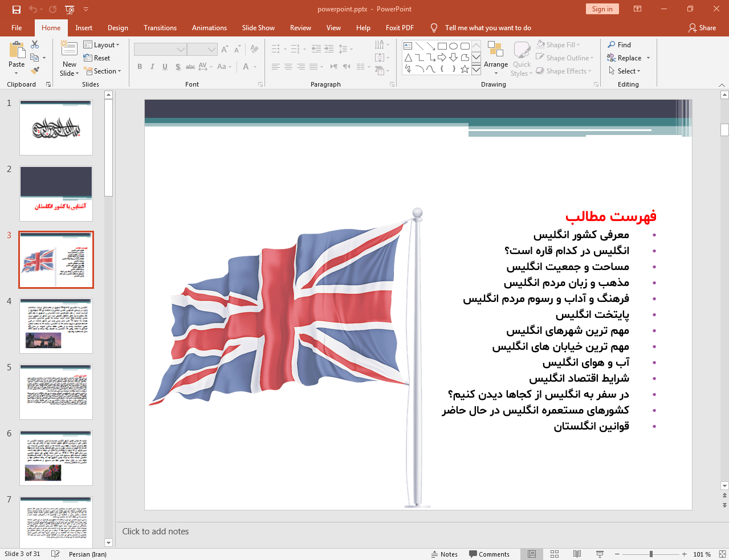This screenshot has width=729, height=560.
Task: Click Find in Editing group
Action: 620,44
